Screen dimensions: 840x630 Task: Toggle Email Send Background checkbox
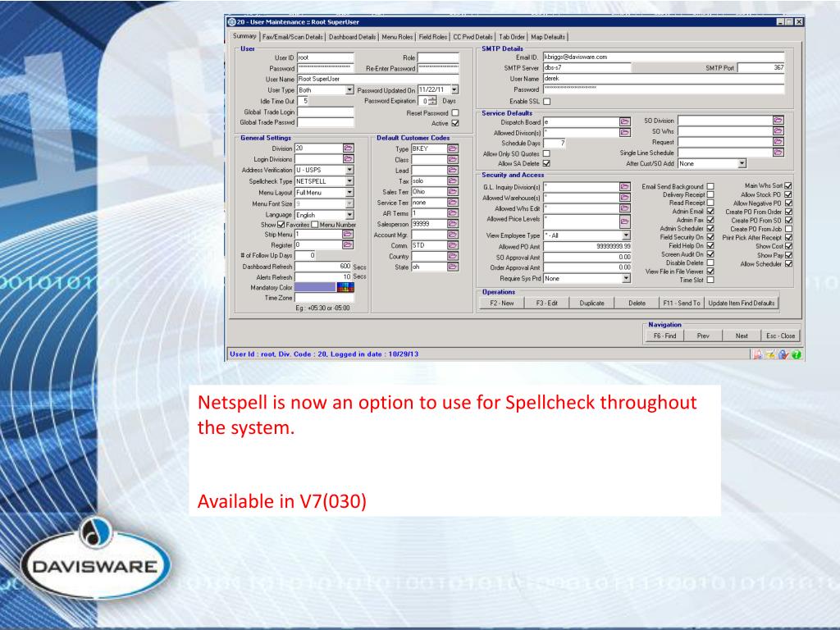pyautogui.click(x=710, y=186)
